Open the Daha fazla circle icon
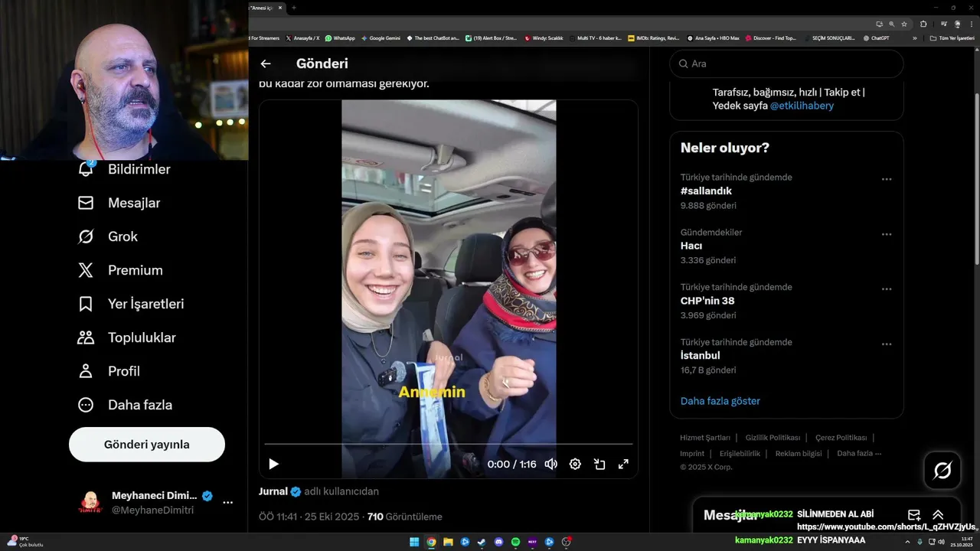The height and width of the screenshot is (551, 980). (86, 405)
